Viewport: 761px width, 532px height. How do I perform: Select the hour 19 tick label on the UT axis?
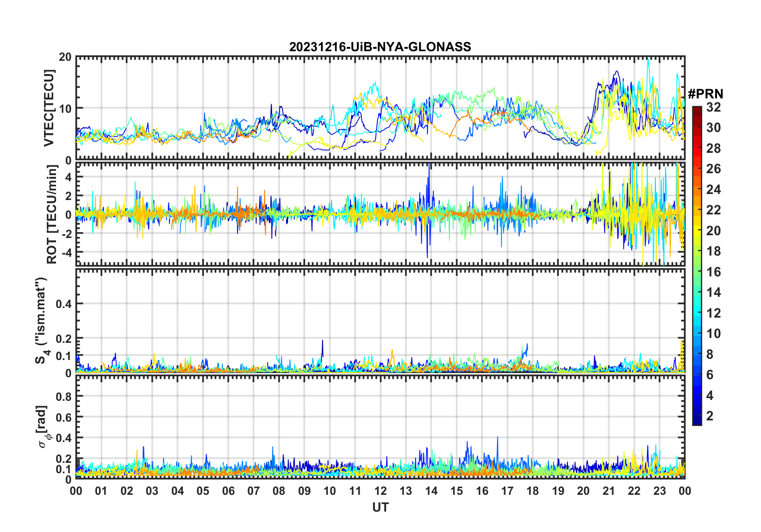coord(558,491)
